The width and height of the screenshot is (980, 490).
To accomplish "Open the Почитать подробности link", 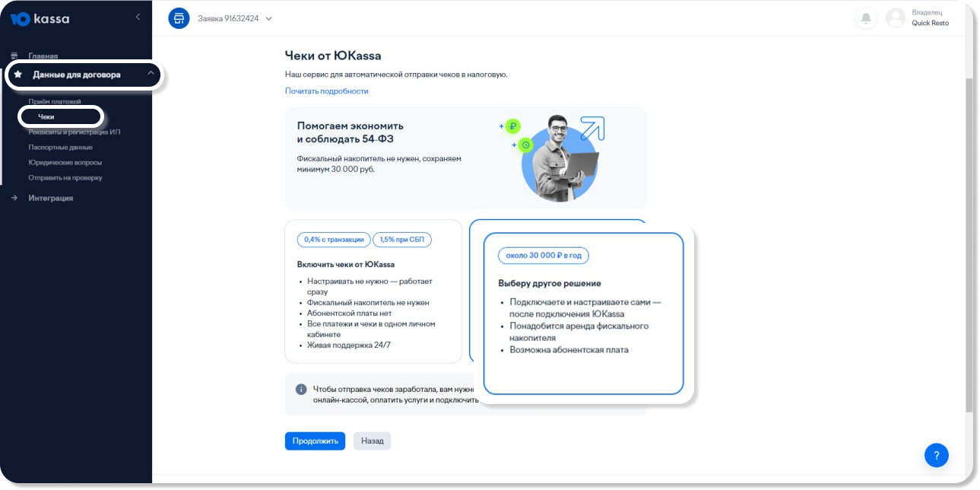I will tap(326, 91).
